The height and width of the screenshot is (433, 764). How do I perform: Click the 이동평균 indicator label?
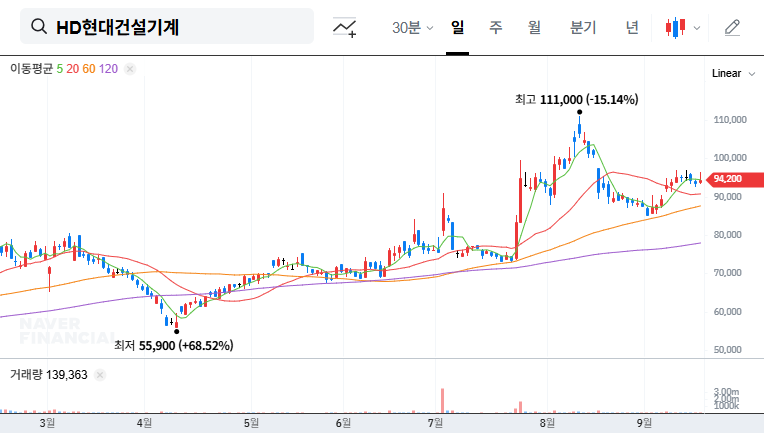(31, 69)
